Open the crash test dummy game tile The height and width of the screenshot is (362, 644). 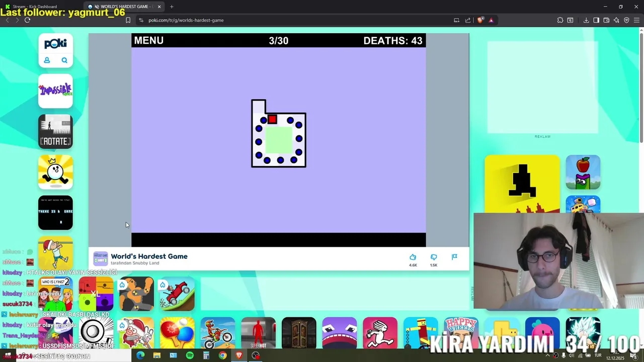tap(136, 294)
